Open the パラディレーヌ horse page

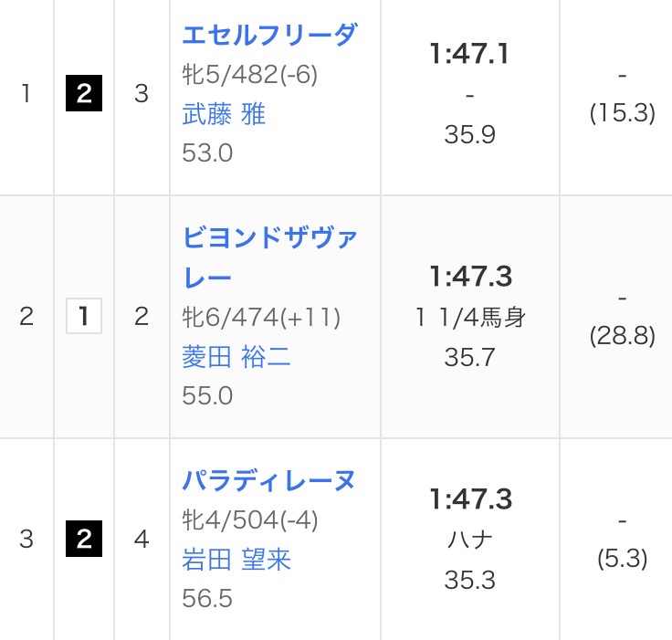point(268,481)
